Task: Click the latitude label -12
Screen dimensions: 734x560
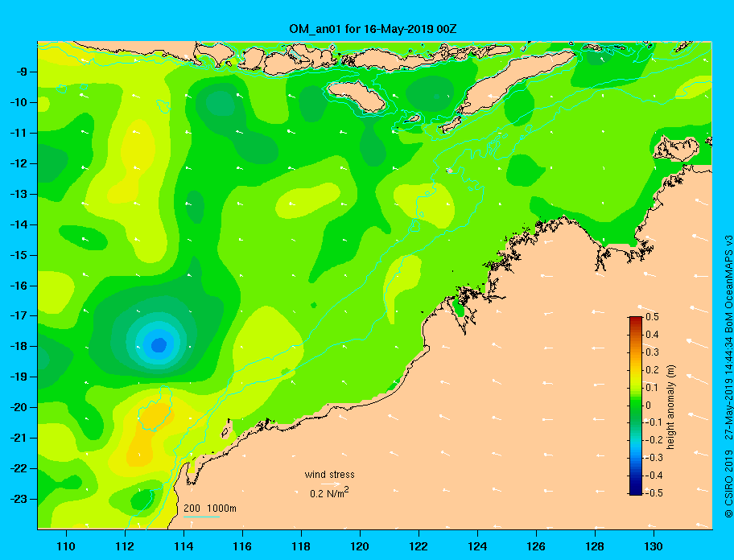Action: 19,164
